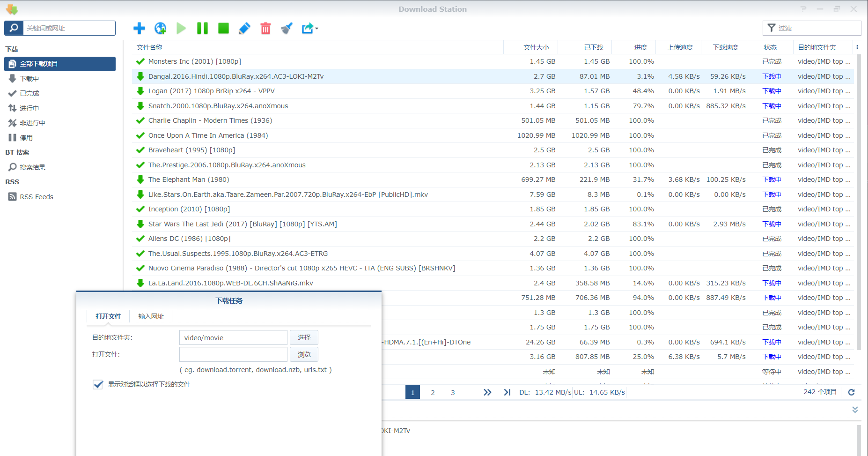Click the 浏览 browse button

[304, 354]
